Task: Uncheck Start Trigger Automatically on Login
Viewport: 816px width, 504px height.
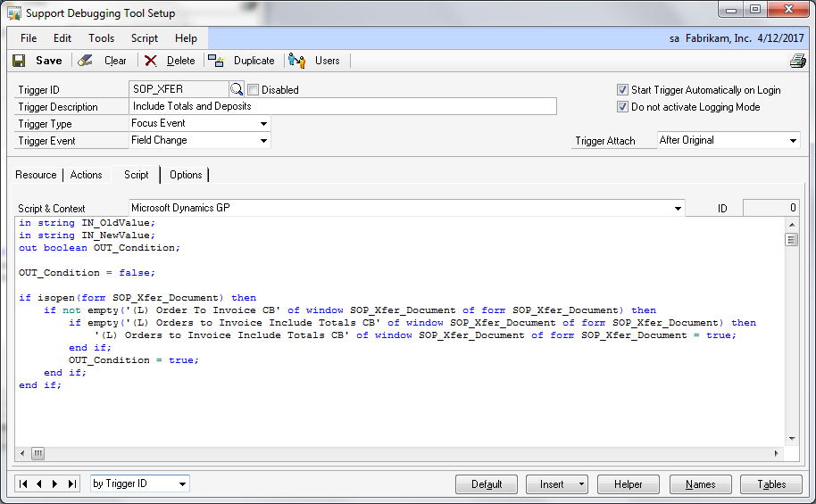Action: tap(622, 89)
